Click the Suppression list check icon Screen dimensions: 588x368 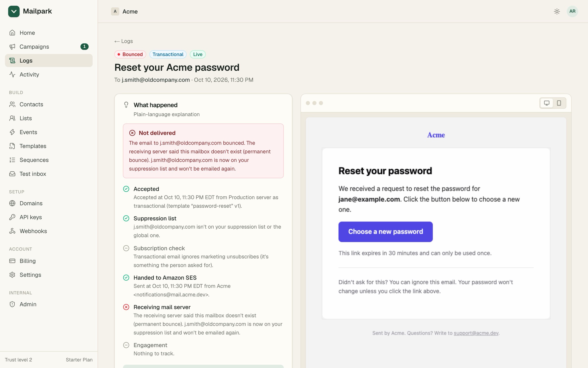point(126,218)
